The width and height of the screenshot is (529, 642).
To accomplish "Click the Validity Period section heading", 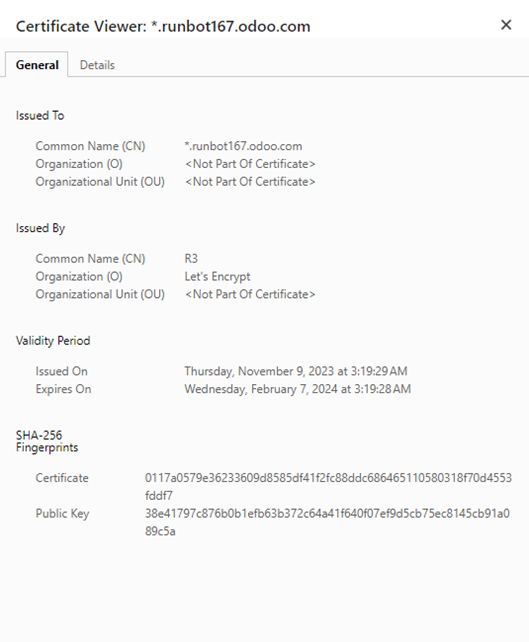I will pyautogui.click(x=53, y=341).
